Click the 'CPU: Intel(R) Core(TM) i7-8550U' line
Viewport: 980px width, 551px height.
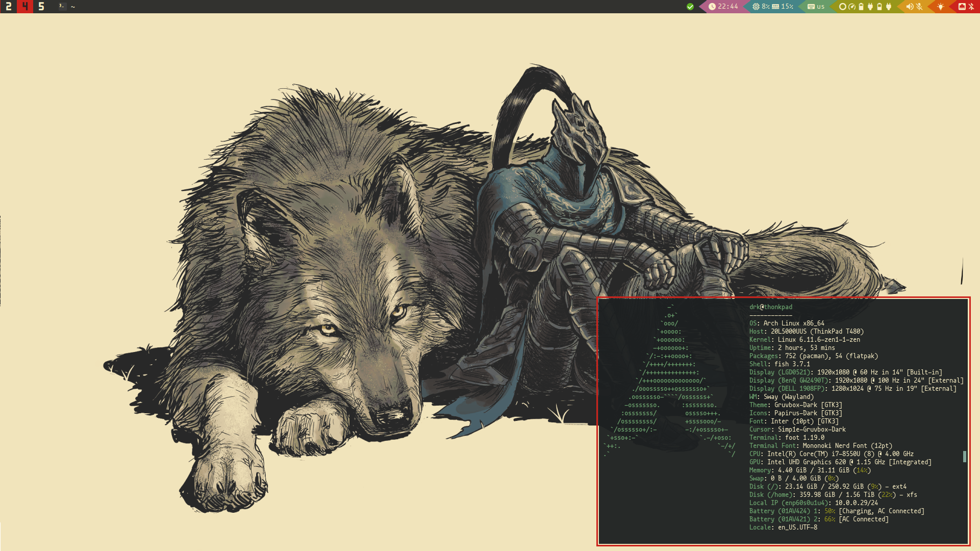pyautogui.click(x=832, y=454)
